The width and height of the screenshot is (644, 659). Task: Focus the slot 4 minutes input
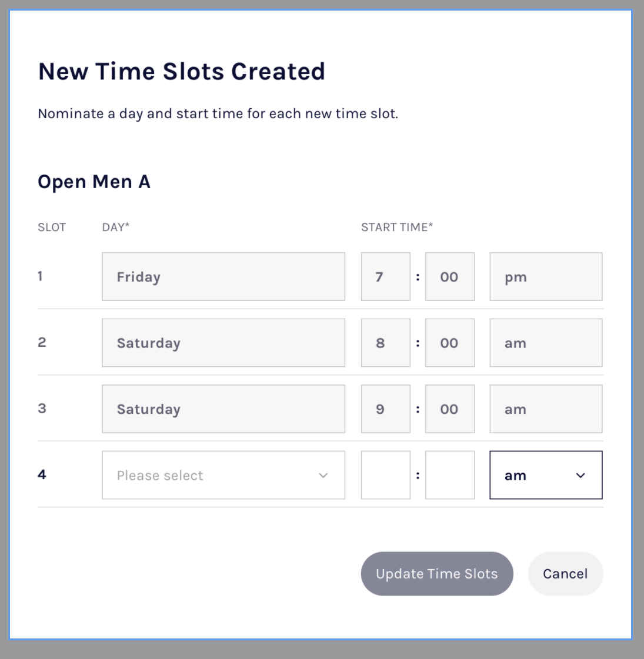[450, 475]
